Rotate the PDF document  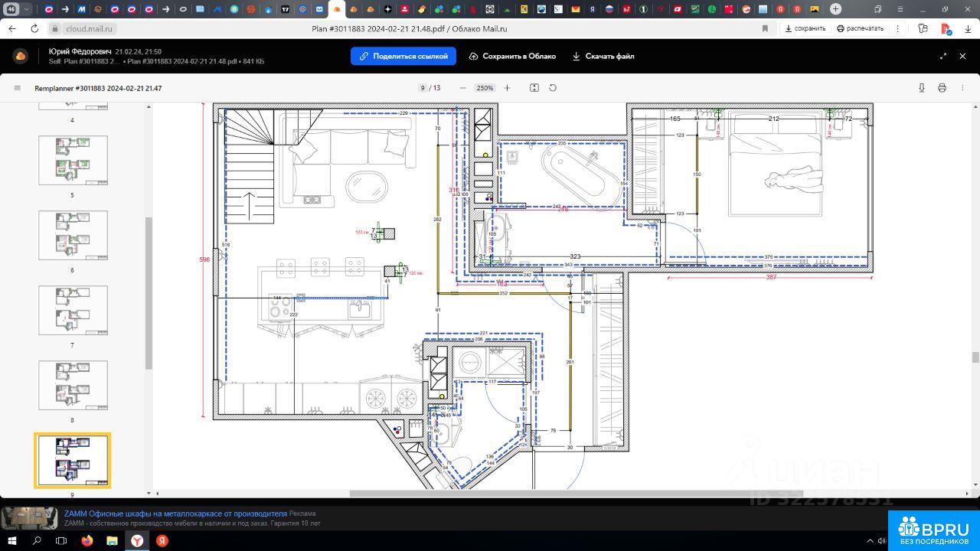pos(553,88)
